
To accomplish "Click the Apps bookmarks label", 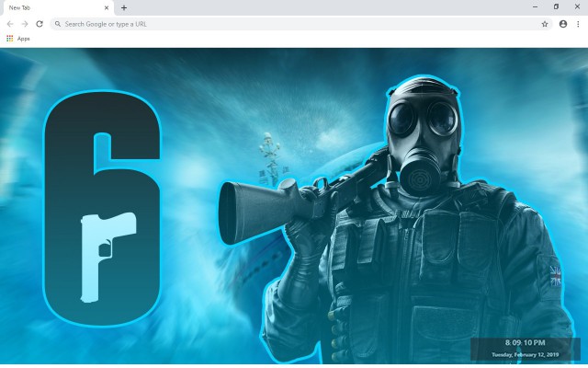I will [23, 39].
